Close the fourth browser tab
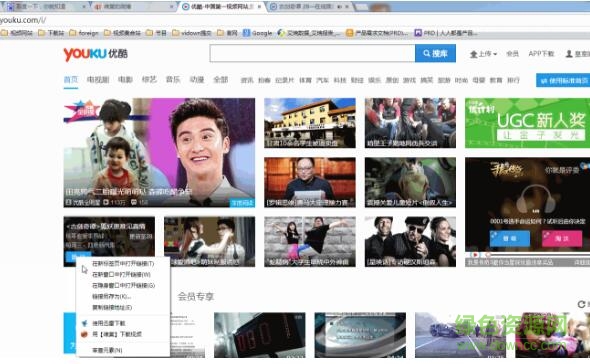The height and width of the screenshot is (364, 590). [x=347, y=6]
